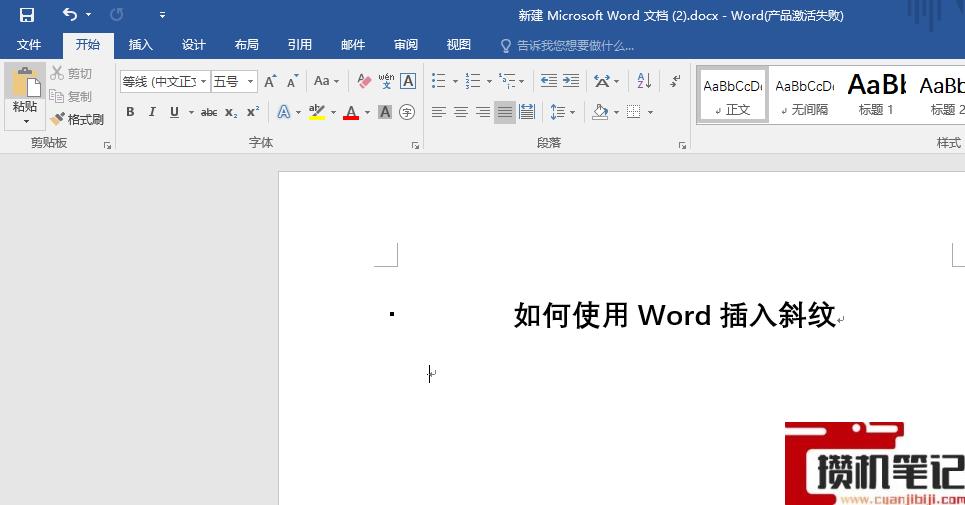This screenshot has width=965, height=505.
Task: Open the 字体 dialog launcher
Action: 415,146
